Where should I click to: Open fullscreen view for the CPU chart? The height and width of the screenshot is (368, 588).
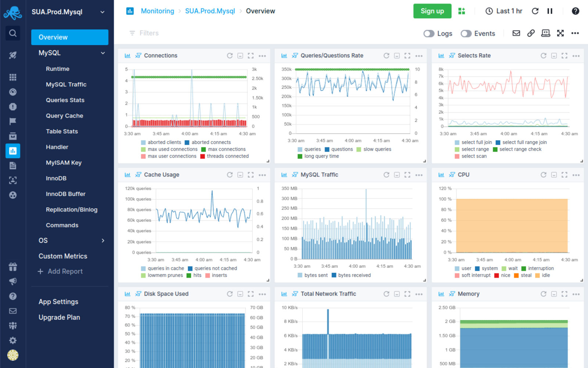click(x=564, y=175)
